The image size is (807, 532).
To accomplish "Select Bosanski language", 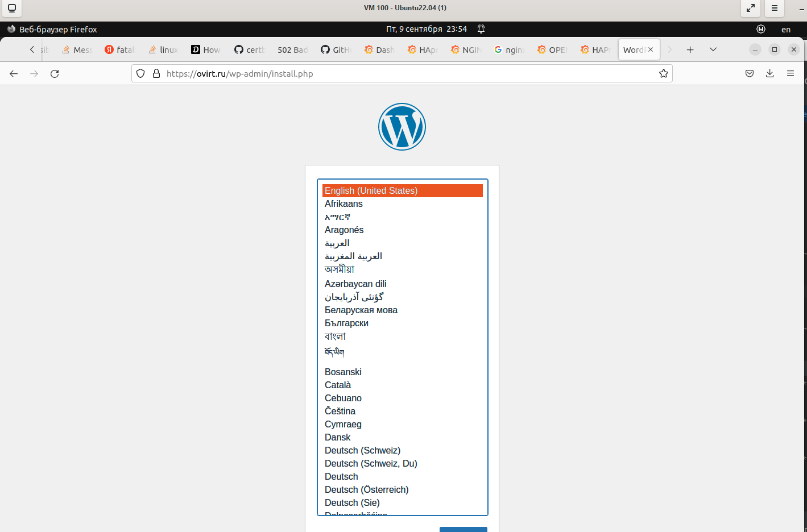I will 403,372.
